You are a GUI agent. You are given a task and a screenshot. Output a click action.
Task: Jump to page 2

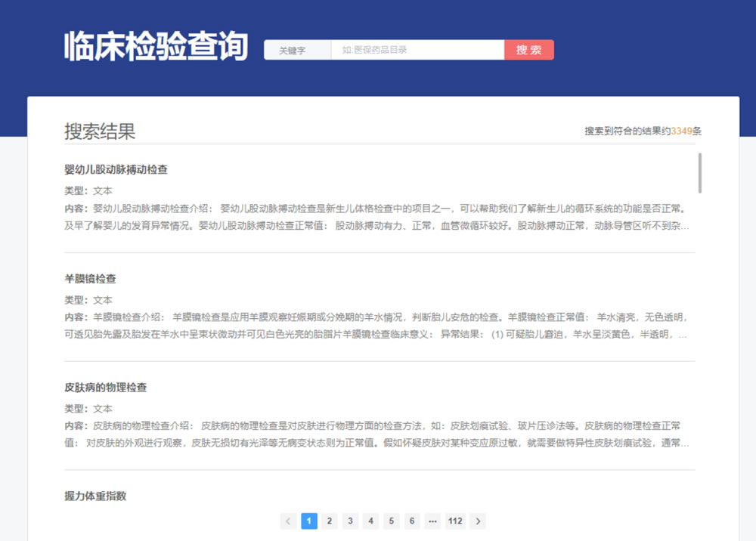point(330,521)
